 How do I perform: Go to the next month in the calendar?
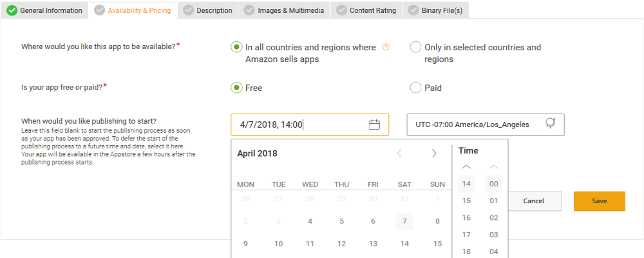434,154
